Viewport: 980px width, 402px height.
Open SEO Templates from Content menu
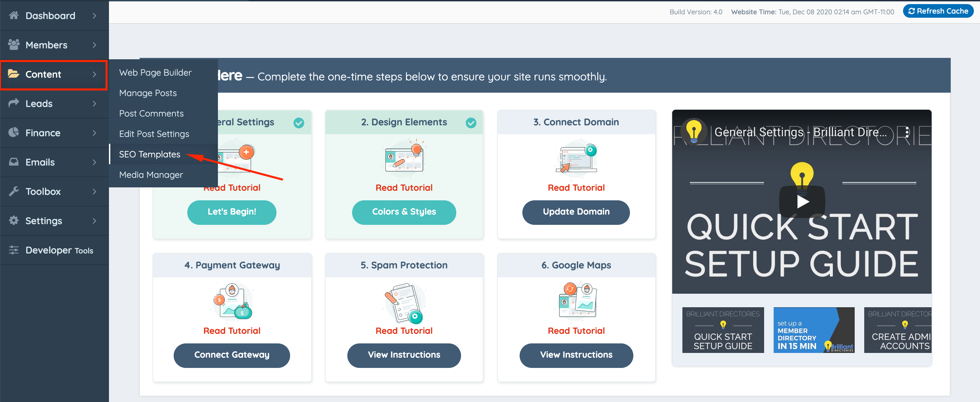pyautogui.click(x=149, y=154)
